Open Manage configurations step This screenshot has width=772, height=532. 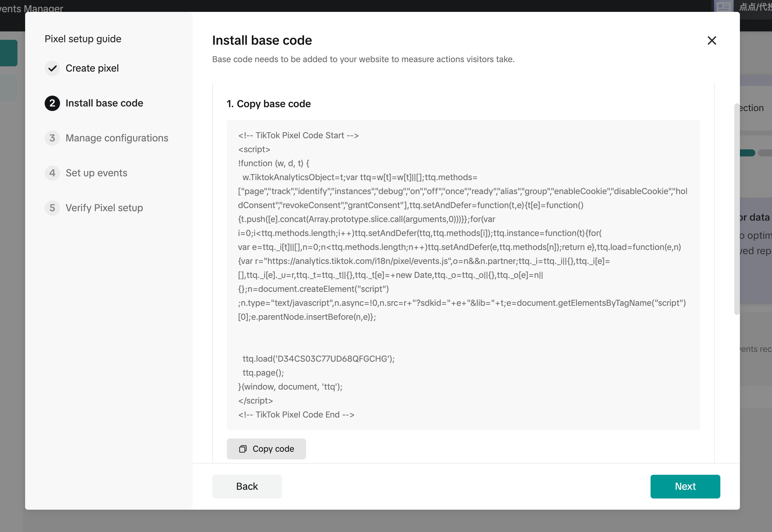pyautogui.click(x=117, y=138)
